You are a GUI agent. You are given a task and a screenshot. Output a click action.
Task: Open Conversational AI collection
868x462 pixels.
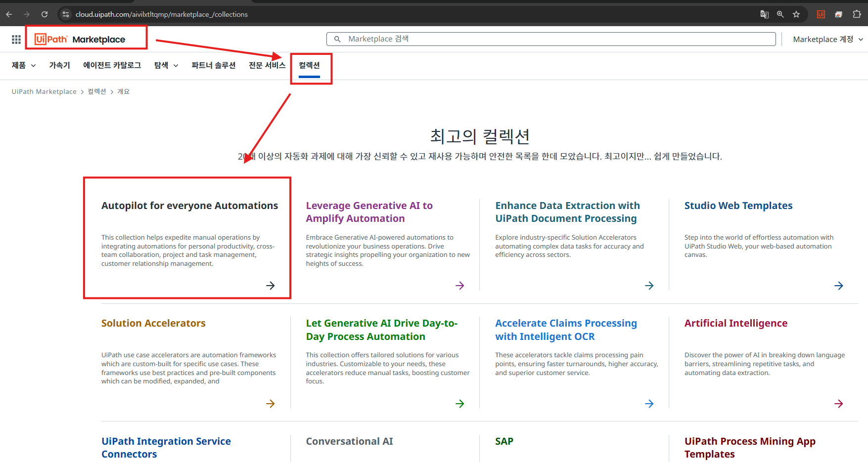(349, 441)
